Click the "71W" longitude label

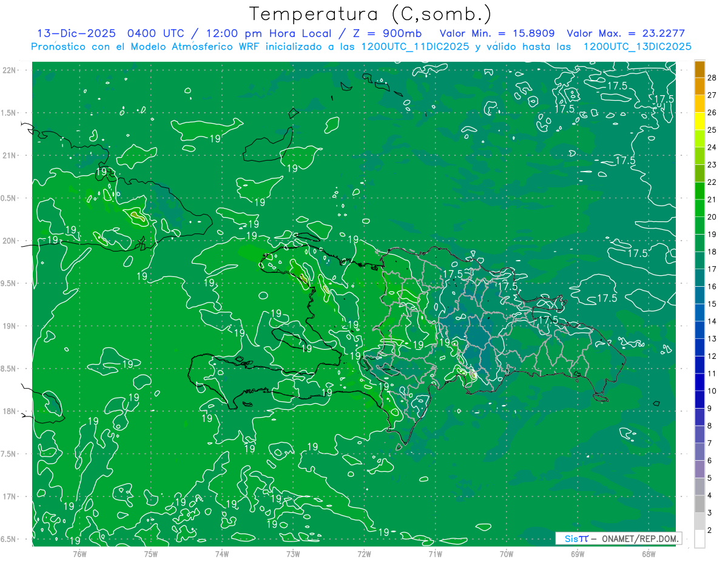pyautogui.click(x=435, y=554)
